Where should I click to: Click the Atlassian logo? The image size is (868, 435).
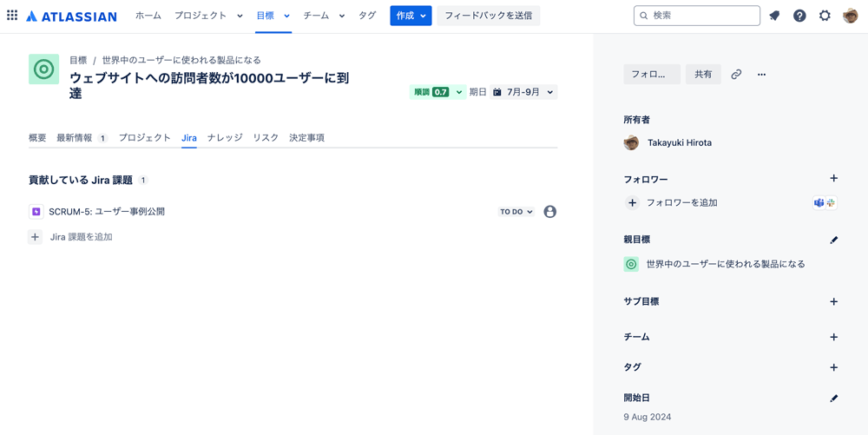tap(71, 16)
